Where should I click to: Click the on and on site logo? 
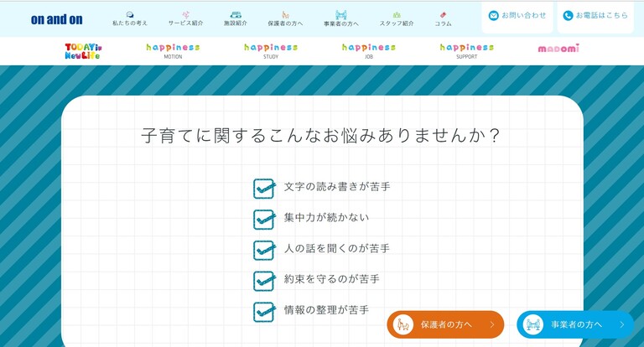coord(57,19)
